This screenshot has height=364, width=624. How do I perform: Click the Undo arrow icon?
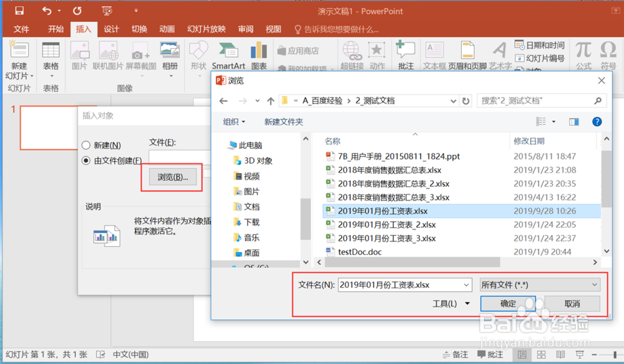[47, 11]
